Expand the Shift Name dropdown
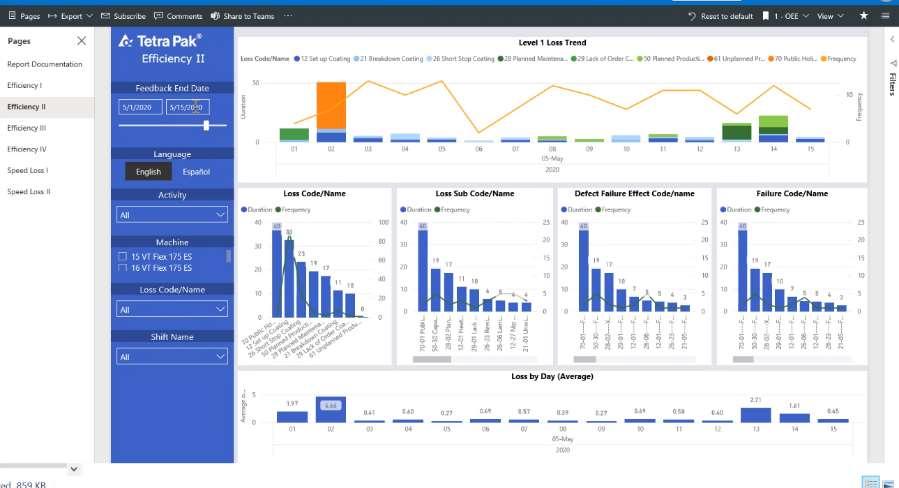The image size is (899, 488). click(172, 356)
